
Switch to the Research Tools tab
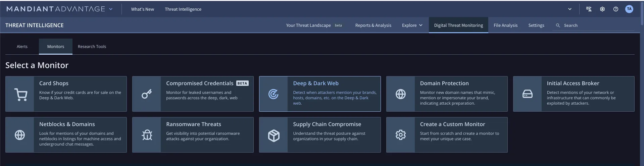click(x=92, y=47)
